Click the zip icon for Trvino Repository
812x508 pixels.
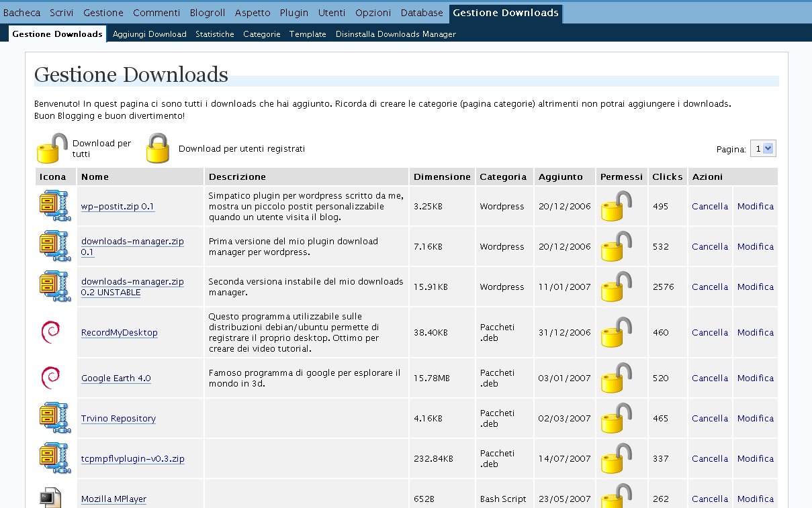pos(54,418)
